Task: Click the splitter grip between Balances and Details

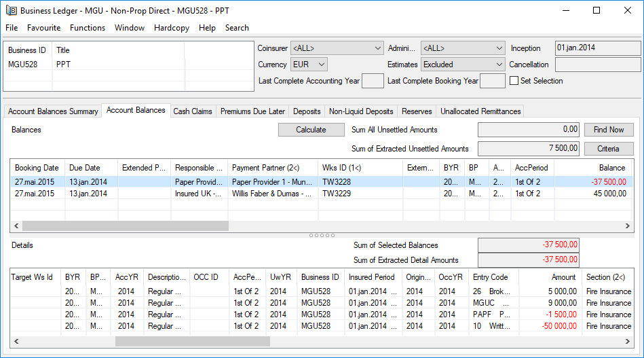Action: pyautogui.click(x=322, y=235)
